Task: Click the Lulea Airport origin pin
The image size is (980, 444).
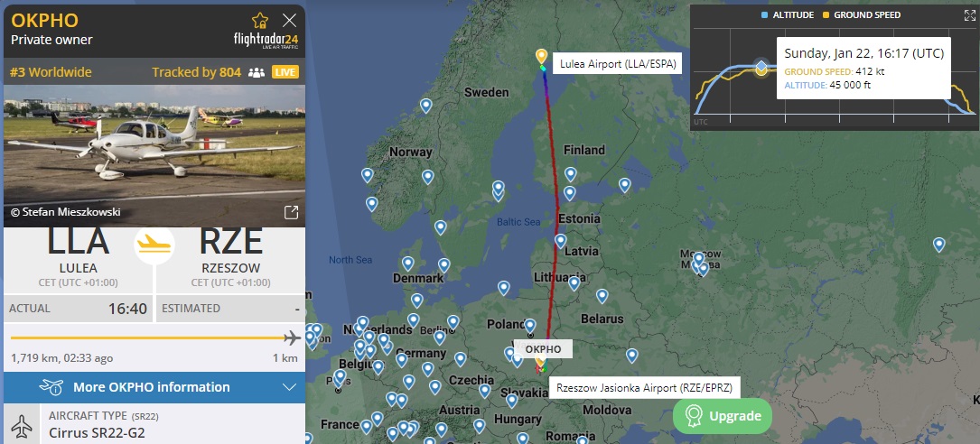Action: 541,57
